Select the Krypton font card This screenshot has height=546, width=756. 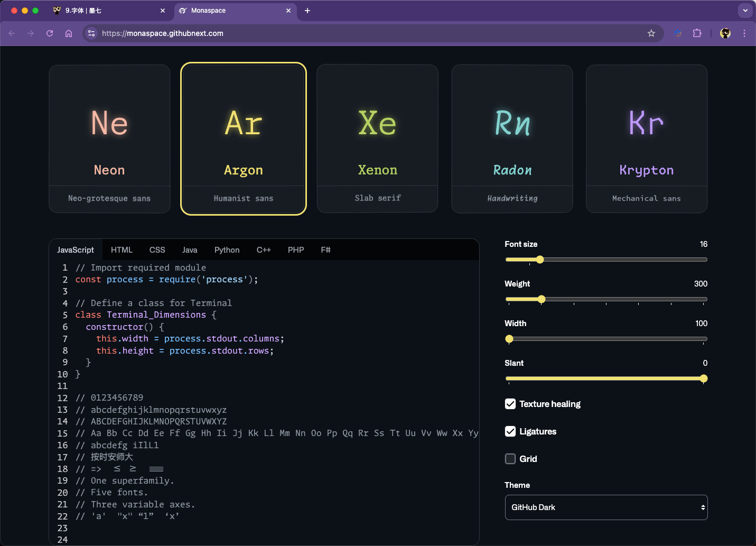pyautogui.click(x=647, y=139)
